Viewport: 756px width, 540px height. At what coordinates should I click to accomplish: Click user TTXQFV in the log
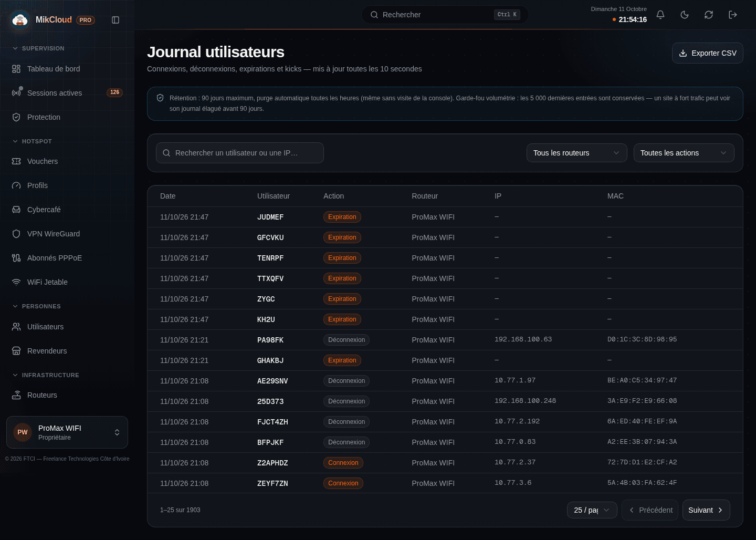point(270,278)
